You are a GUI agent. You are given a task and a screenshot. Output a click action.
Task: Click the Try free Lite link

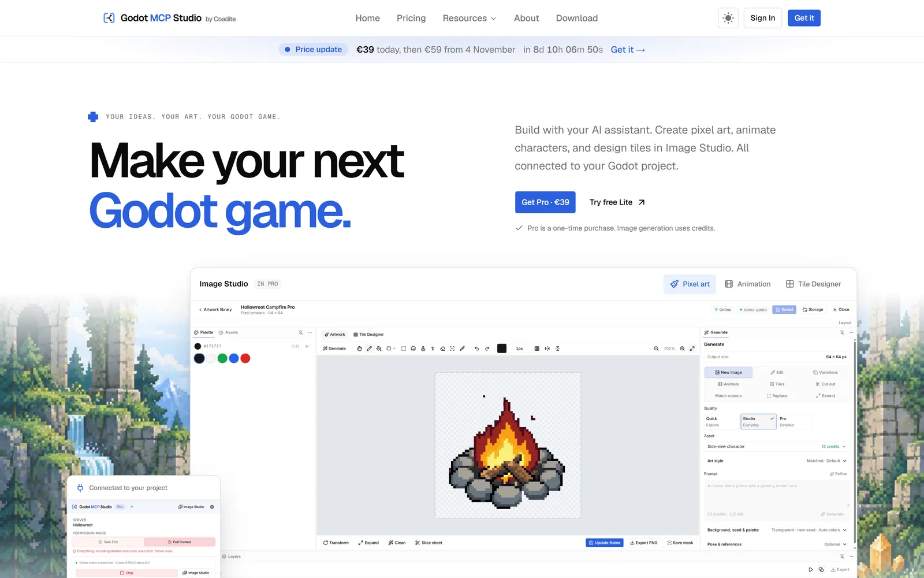tap(617, 202)
